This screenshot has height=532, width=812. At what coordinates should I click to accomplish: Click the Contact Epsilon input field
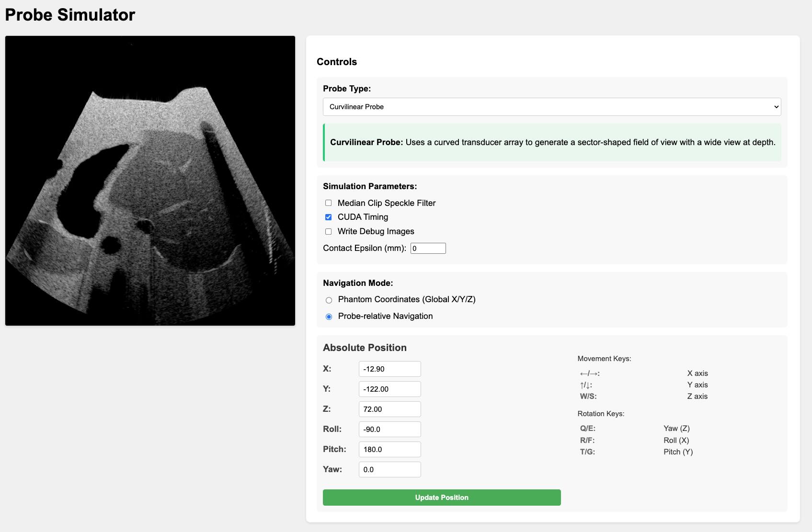[x=428, y=248]
